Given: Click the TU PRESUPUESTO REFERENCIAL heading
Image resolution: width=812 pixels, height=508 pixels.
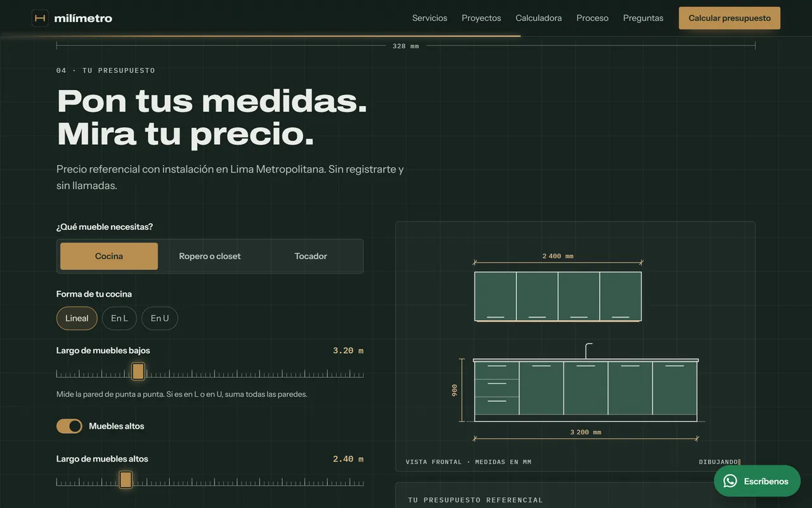Looking at the screenshot, I should (x=476, y=500).
